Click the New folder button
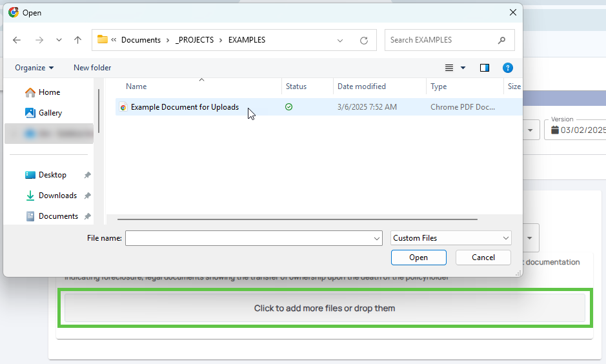606x364 pixels. click(x=92, y=68)
